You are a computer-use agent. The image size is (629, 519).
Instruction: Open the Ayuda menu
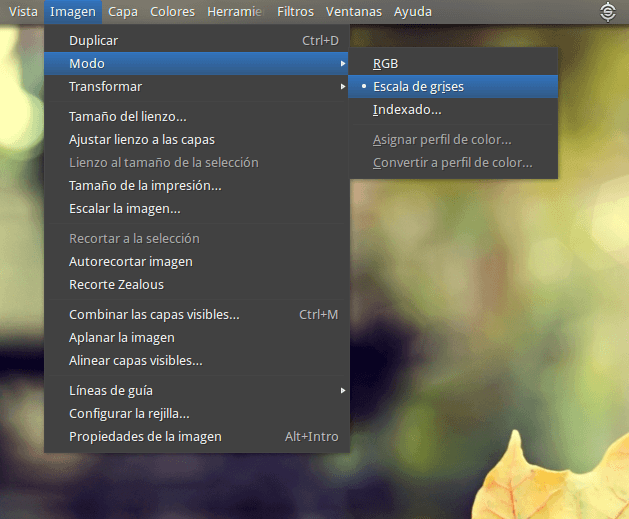(x=413, y=12)
